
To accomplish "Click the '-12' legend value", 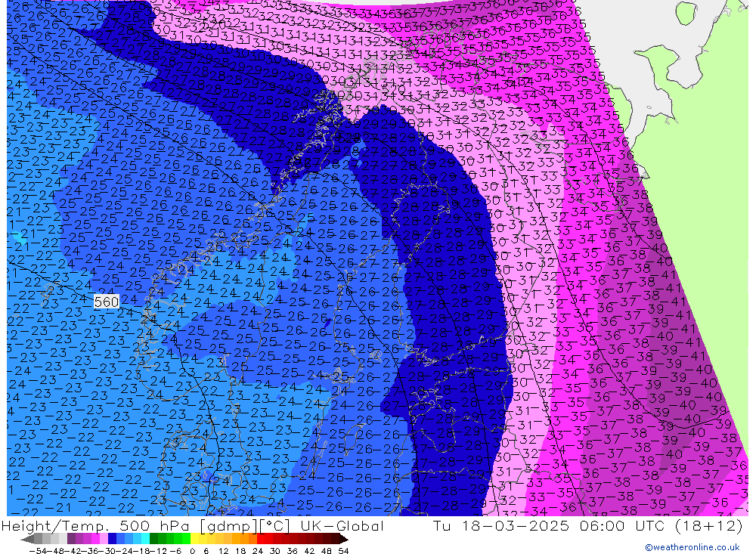I will pos(158,551).
